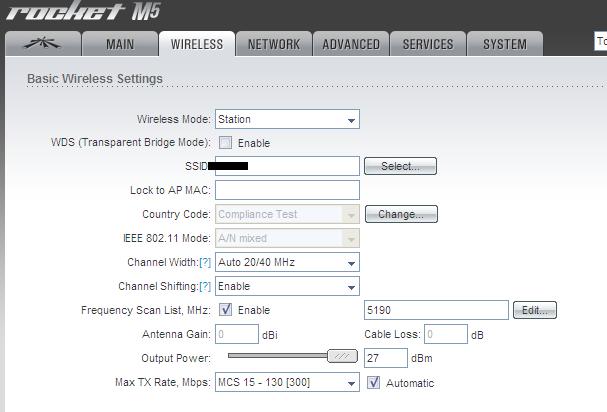
Task: Click the Select... button next to SSID
Action: tap(400, 166)
